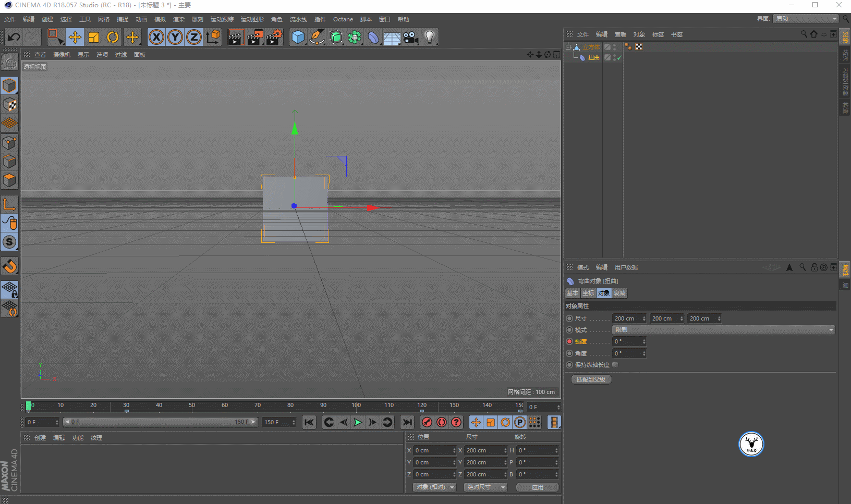Click the object manager search magnifier
851x504 pixels.
[x=804, y=34]
